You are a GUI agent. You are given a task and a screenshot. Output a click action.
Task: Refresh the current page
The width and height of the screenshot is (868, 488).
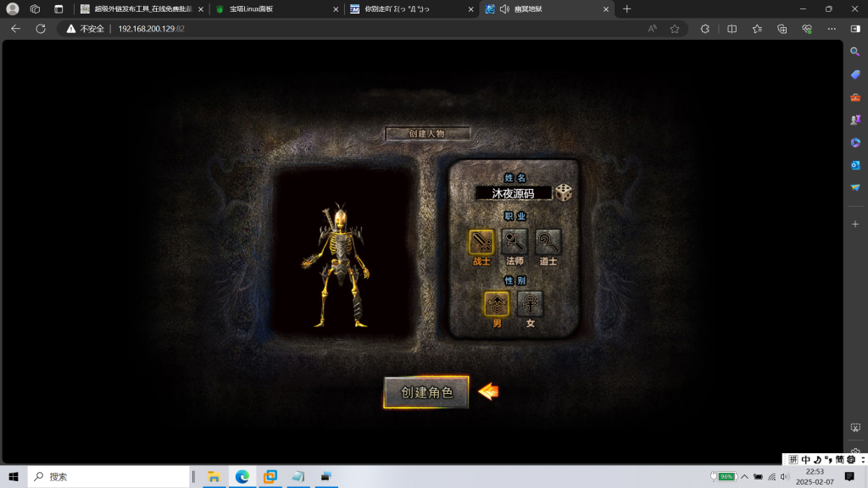pyautogui.click(x=40, y=29)
